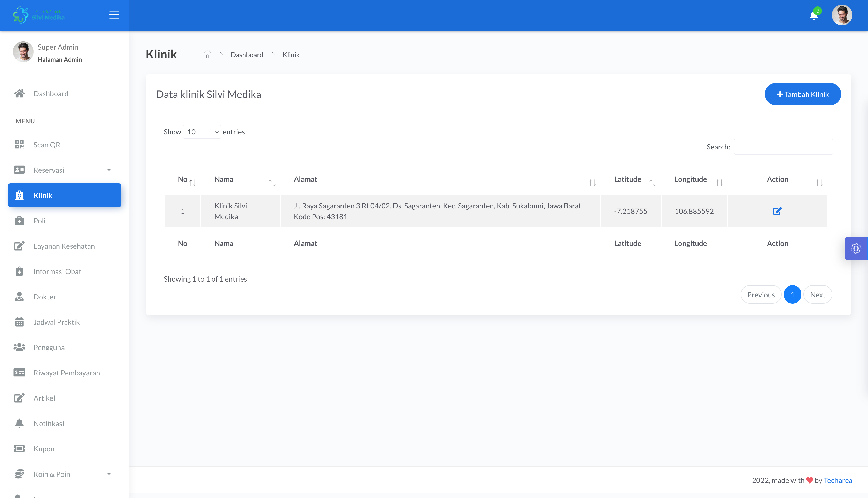Click the Reservasi ID card icon
Screen dimensions: 868x498
click(x=19, y=170)
